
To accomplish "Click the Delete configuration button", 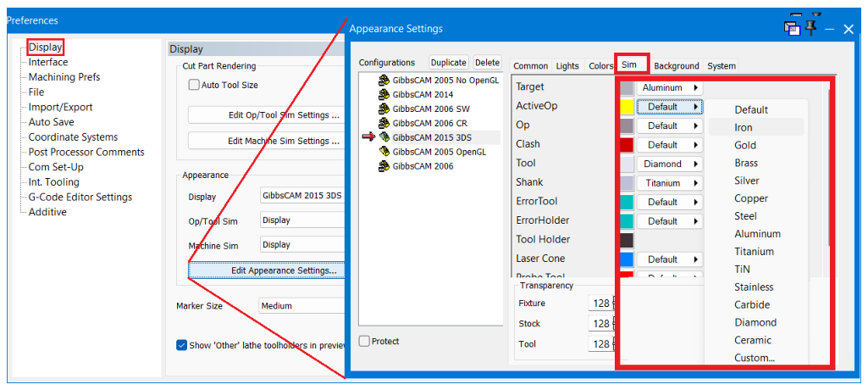I will click(x=487, y=63).
